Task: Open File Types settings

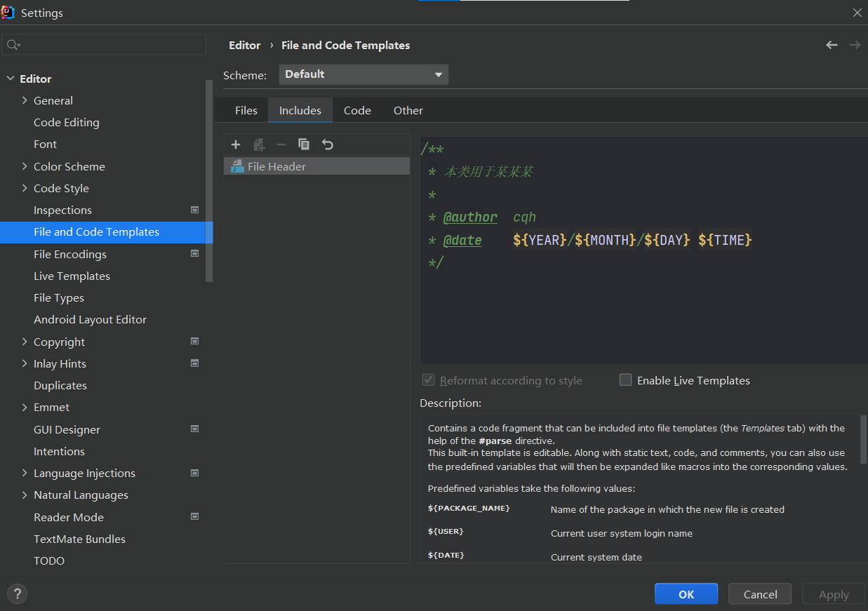Action: (x=59, y=297)
